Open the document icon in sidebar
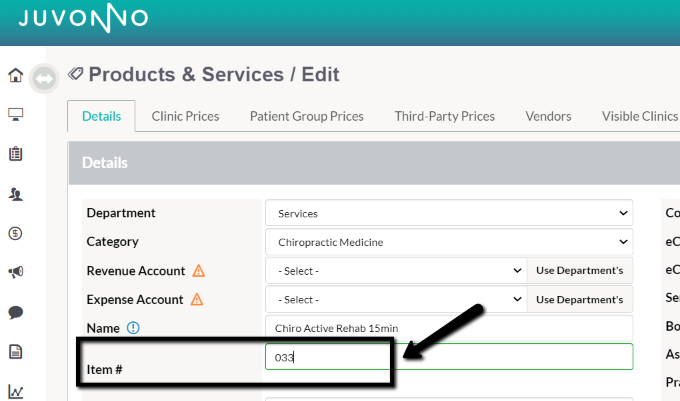680x401 pixels. click(x=16, y=352)
